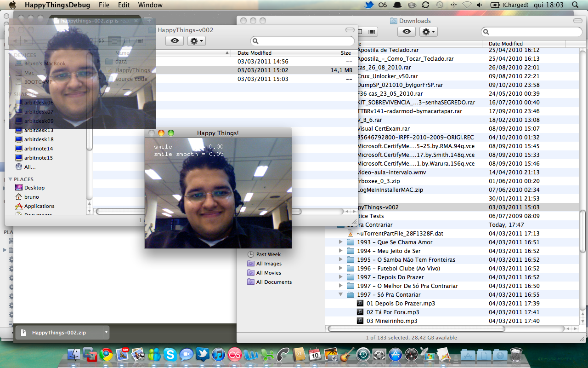Open the Trash in the Dock
The height and width of the screenshot is (368, 588).
coord(516,354)
